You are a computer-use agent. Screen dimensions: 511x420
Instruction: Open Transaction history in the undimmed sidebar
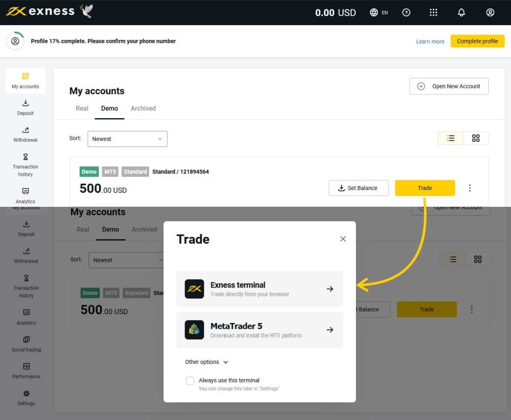coord(26,165)
